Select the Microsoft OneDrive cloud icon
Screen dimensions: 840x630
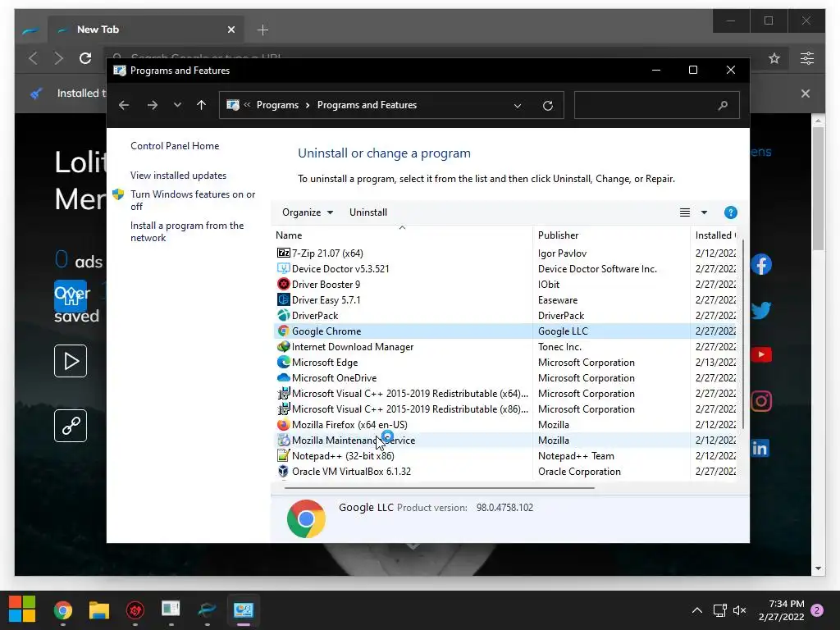click(x=283, y=377)
